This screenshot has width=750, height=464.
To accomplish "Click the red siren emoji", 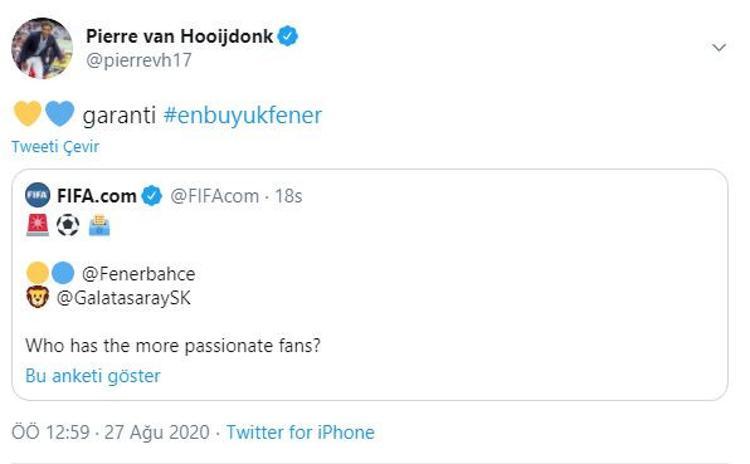I will click(x=38, y=225).
